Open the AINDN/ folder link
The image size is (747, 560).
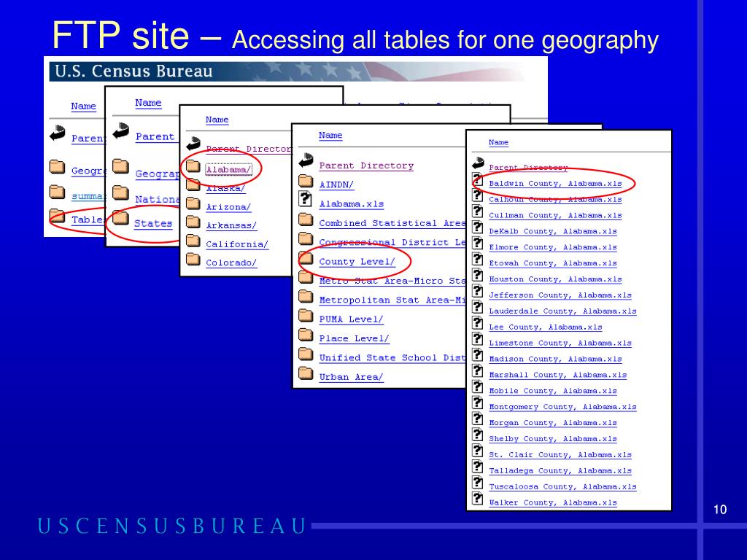tap(336, 184)
